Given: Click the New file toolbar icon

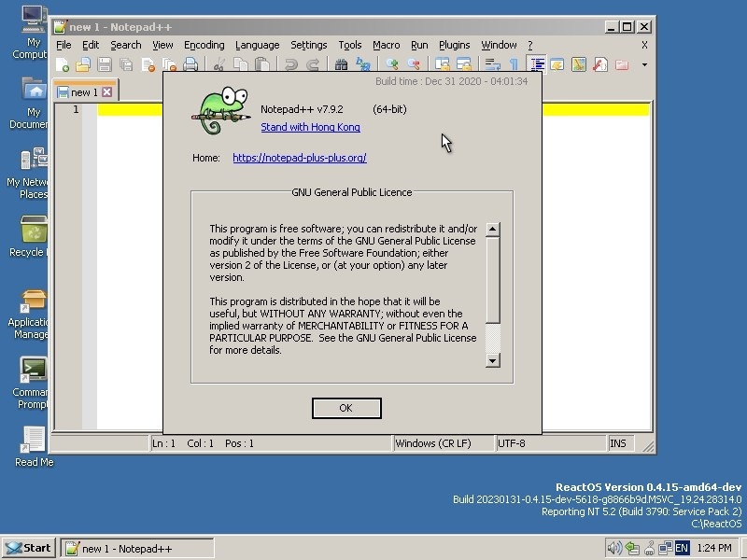Looking at the screenshot, I should (x=62, y=64).
